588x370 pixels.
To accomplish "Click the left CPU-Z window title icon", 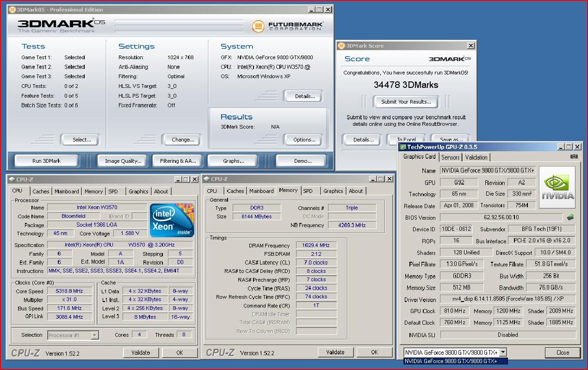I will pos(12,179).
